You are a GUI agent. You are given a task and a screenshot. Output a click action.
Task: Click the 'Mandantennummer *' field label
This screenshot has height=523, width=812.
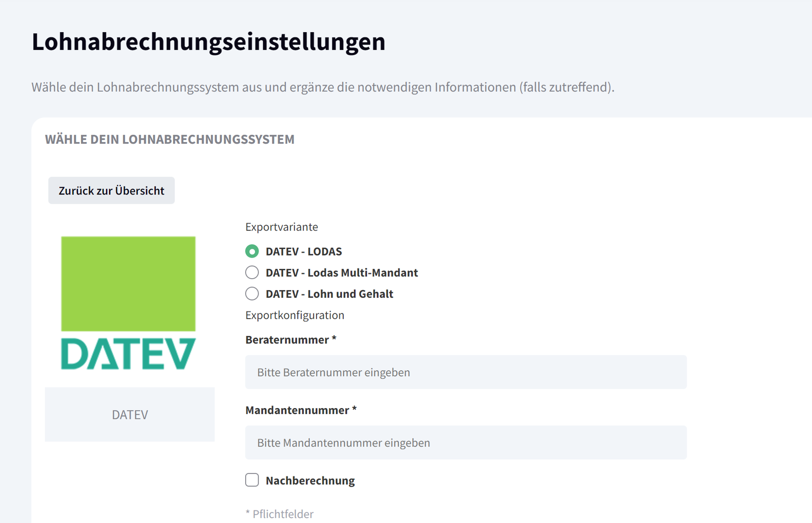pyautogui.click(x=301, y=410)
